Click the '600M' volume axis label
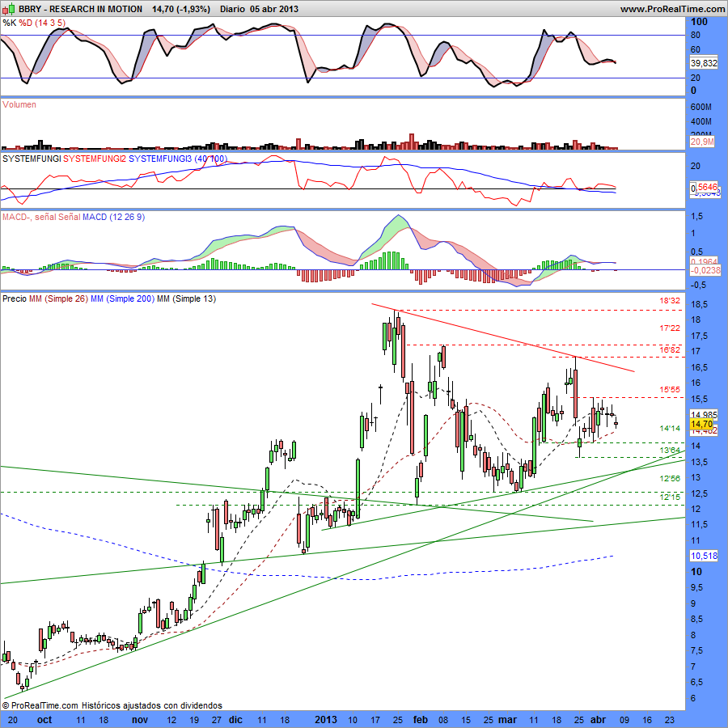The image size is (728, 728). (701, 108)
